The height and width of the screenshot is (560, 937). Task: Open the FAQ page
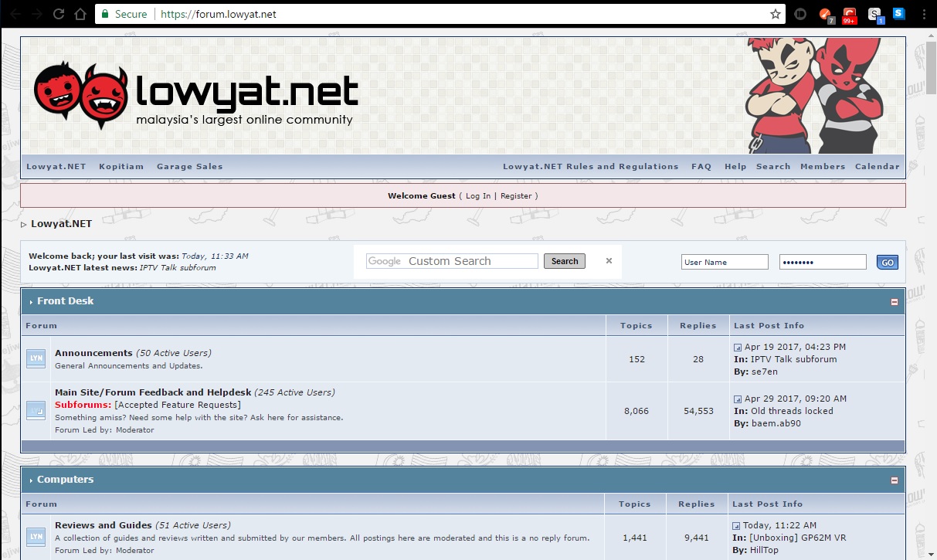[x=701, y=167]
